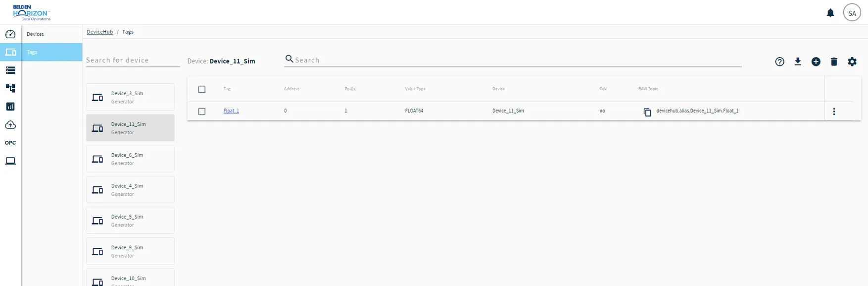Add a new tag with plus icon
Screen dimensions: 868x286
pos(816,61)
